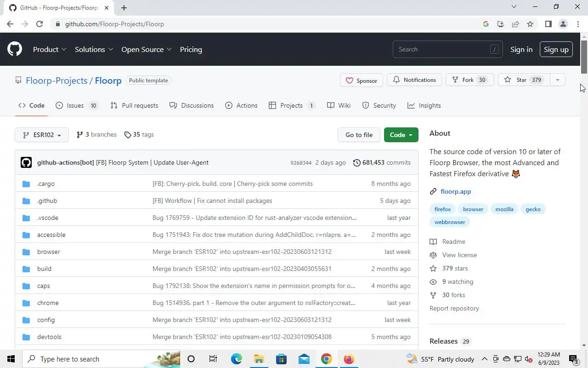Open Microsoft Store from taskbar

coord(281,359)
